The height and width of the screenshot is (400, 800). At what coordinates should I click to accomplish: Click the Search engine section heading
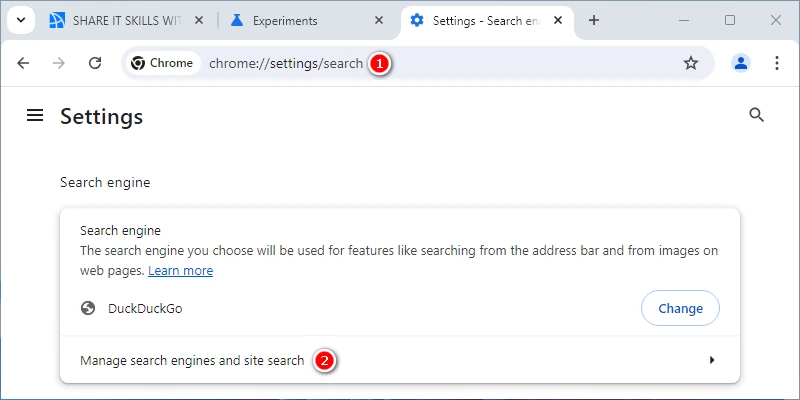coord(105,182)
